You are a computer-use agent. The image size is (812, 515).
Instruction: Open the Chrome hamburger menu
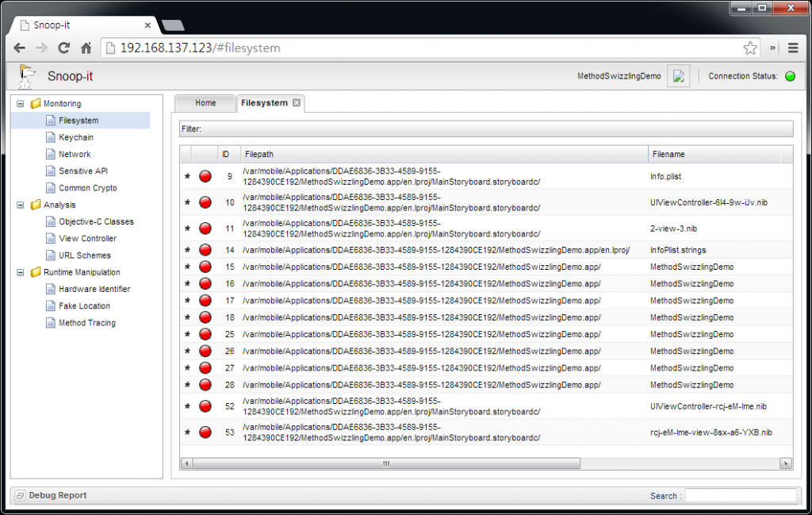point(792,48)
